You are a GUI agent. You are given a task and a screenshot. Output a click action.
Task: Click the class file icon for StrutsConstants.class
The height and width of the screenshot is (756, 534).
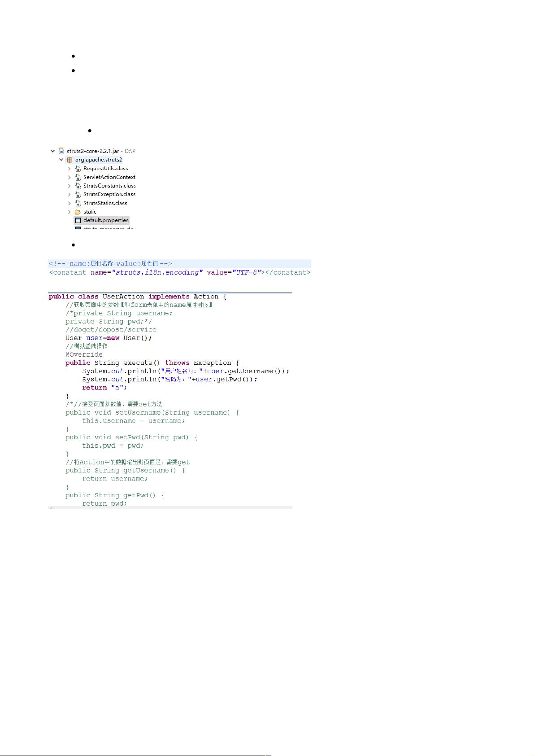point(78,186)
